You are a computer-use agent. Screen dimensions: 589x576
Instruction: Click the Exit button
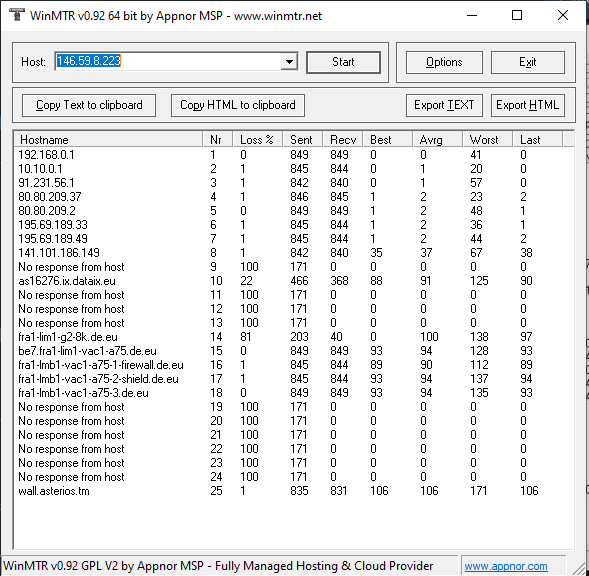pos(527,62)
